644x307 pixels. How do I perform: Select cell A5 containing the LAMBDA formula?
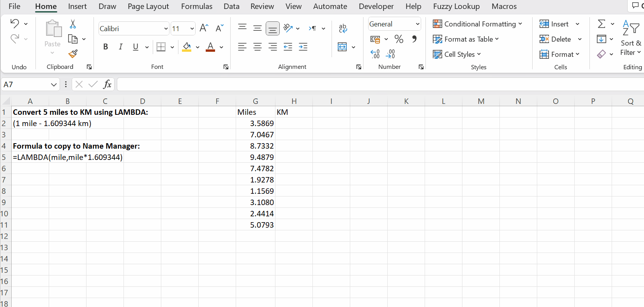click(x=30, y=157)
